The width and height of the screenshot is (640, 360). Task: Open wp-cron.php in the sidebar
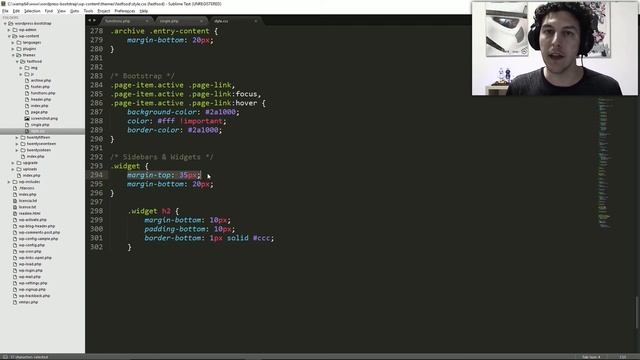click(x=30, y=251)
